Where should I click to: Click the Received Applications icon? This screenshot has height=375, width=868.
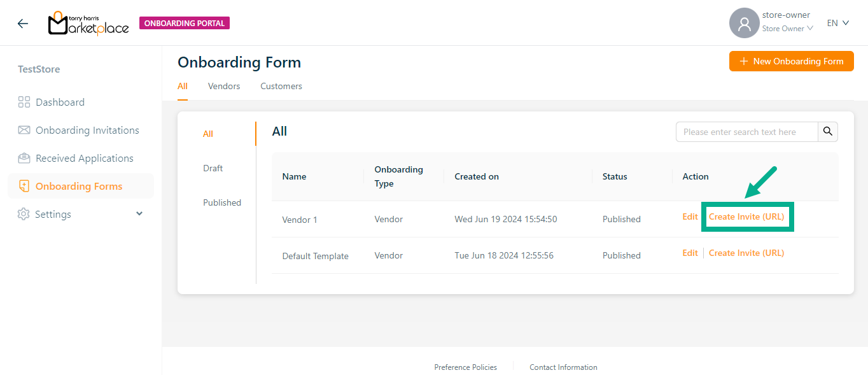[24, 159]
